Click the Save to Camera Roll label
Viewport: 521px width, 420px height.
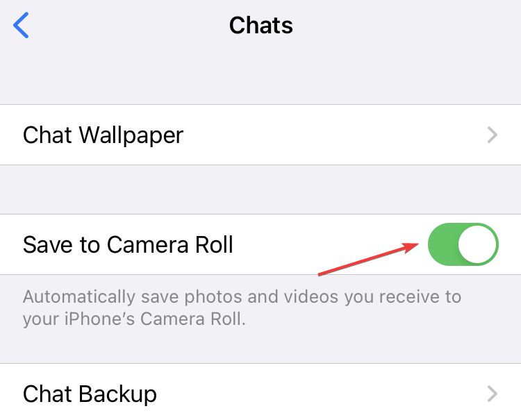click(128, 245)
